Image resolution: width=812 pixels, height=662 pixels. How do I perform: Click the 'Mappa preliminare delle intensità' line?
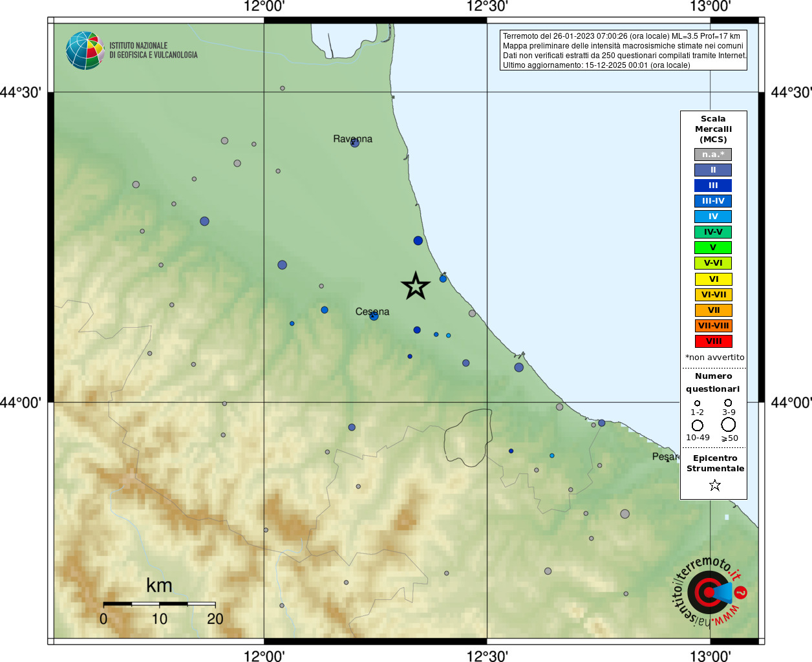pyautogui.click(x=623, y=46)
